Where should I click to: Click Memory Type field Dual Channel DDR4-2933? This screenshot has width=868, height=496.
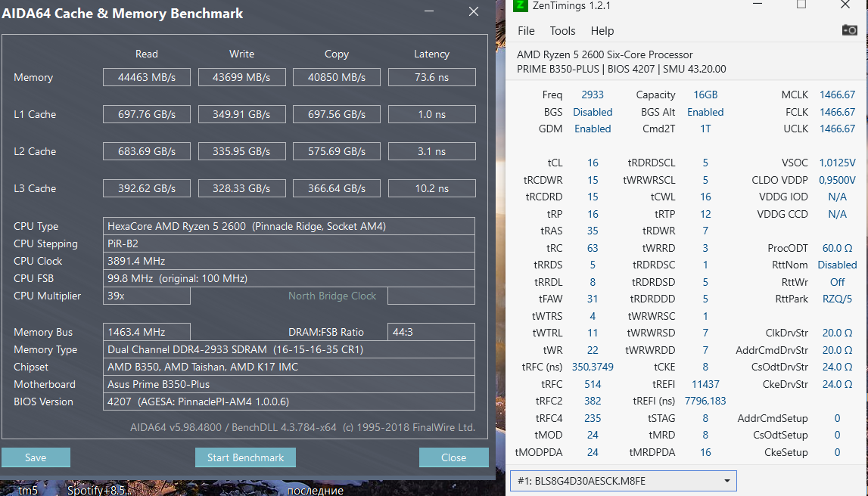289,349
